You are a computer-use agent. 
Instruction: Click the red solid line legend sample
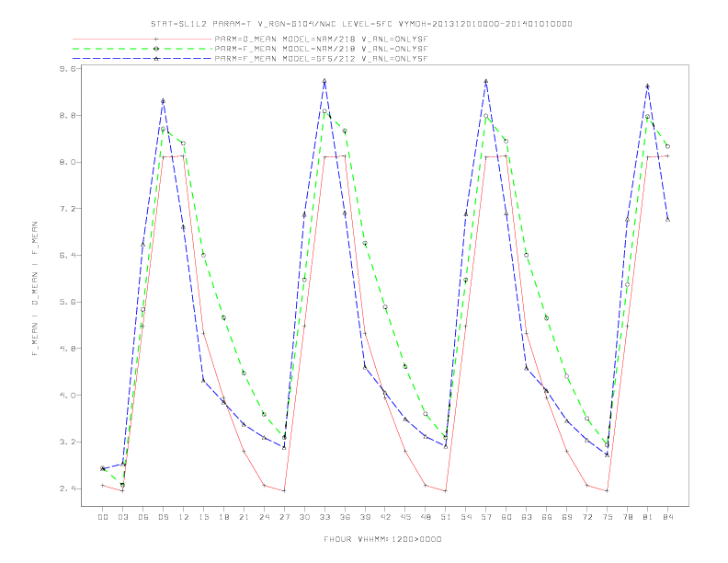click(142, 39)
